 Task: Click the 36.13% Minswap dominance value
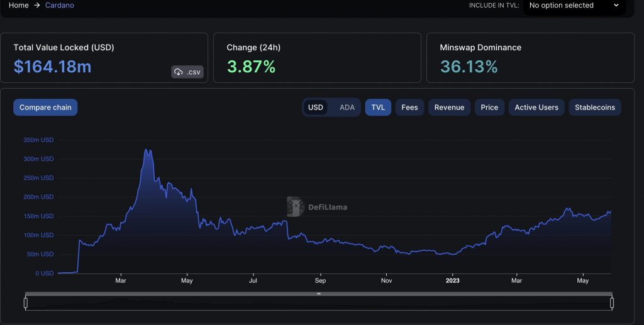(469, 67)
